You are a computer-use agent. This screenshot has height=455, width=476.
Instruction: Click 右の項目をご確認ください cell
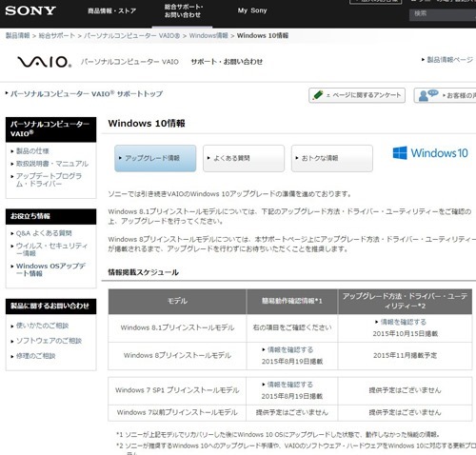tap(292, 327)
